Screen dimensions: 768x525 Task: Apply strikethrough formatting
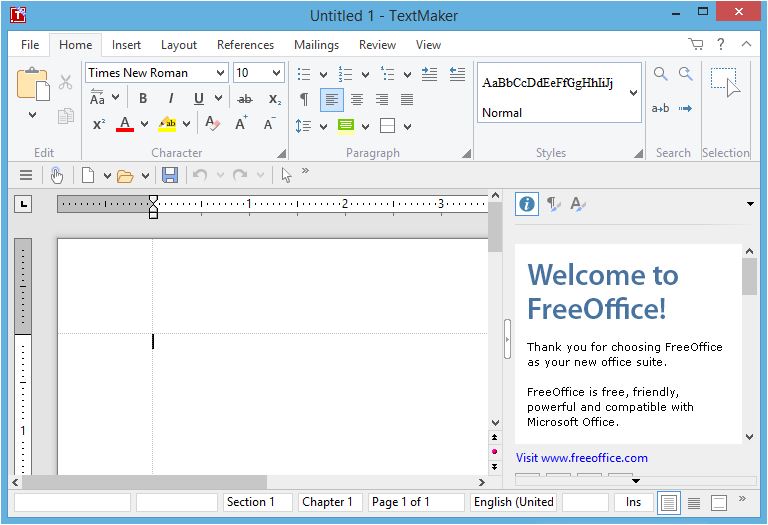[x=244, y=99]
